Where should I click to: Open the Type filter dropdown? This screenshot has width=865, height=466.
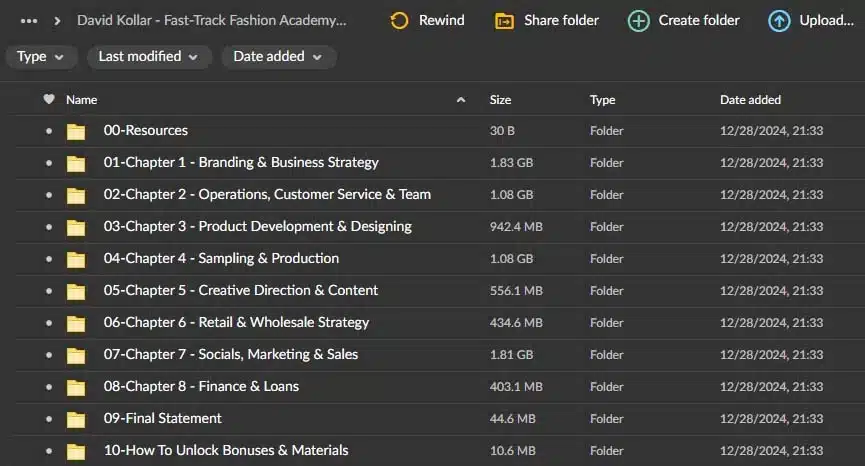click(41, 57)
